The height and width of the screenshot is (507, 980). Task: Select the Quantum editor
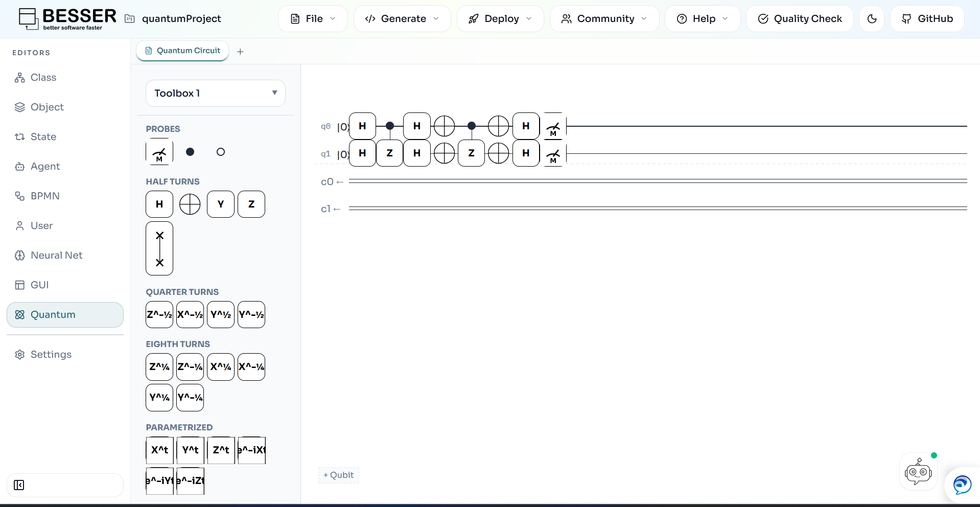65,315
